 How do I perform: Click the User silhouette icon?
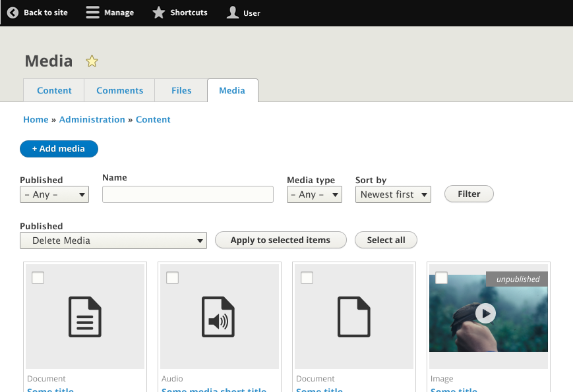point(232,13)
